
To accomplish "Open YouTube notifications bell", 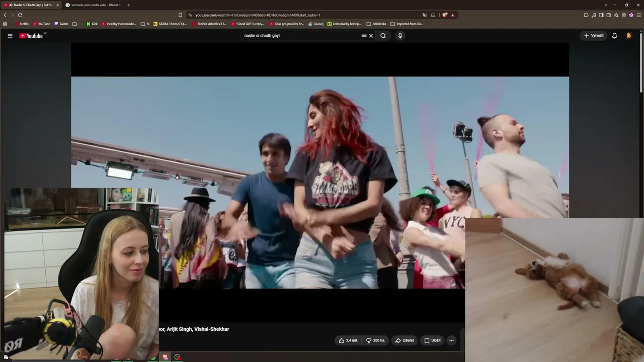I will tap(614, 36).
